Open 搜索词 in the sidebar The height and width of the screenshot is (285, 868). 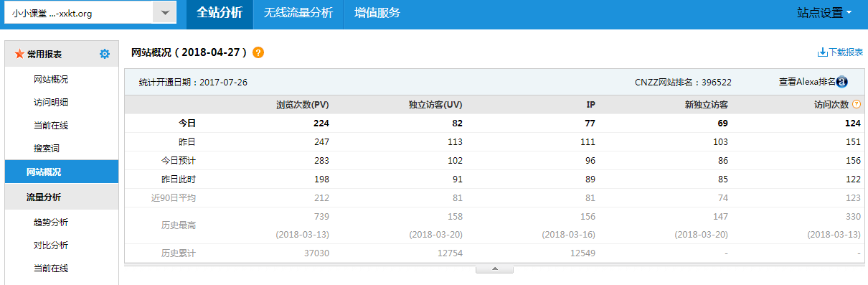pyautogui.click(x=47, y=148)
